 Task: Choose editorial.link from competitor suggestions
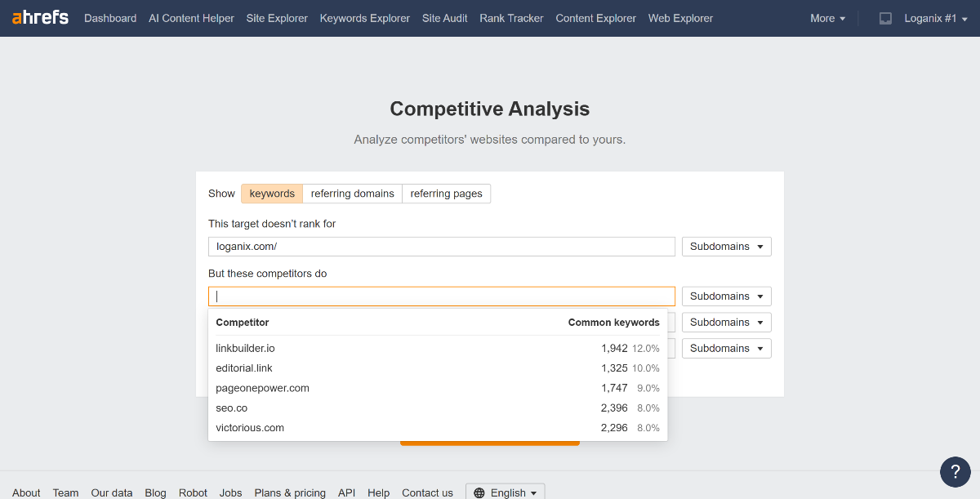(438, 368)
